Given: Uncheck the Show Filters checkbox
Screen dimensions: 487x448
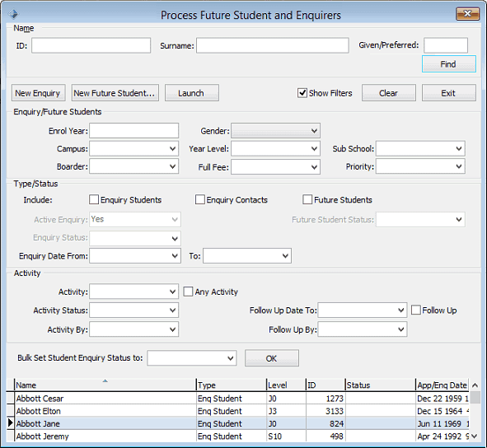Looking at the screenshot, I should pos(302,93).
